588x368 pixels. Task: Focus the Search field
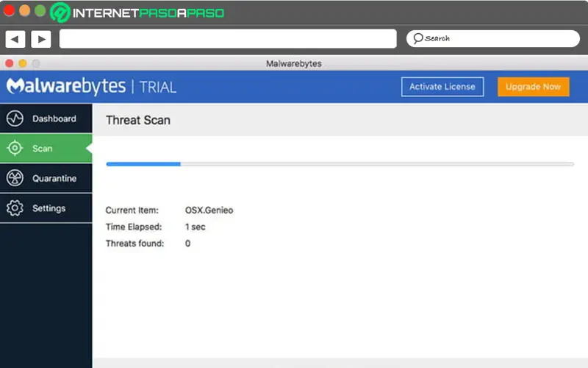(x=493, y=39)
